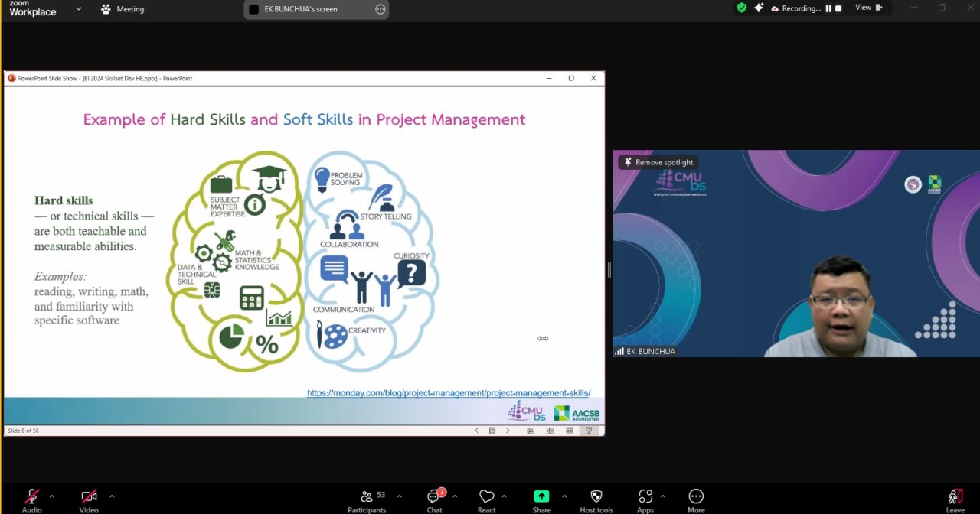The height and width of the screenshot is (514, 980).
Task: Click the Remove spotlight button
Action: (x=658, y=162)
